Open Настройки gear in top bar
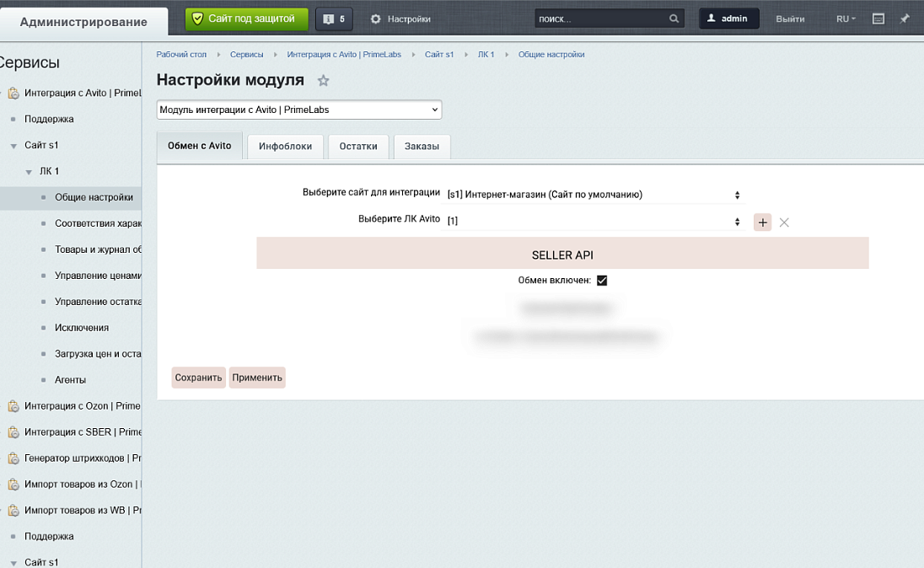 tap(400, 19)
